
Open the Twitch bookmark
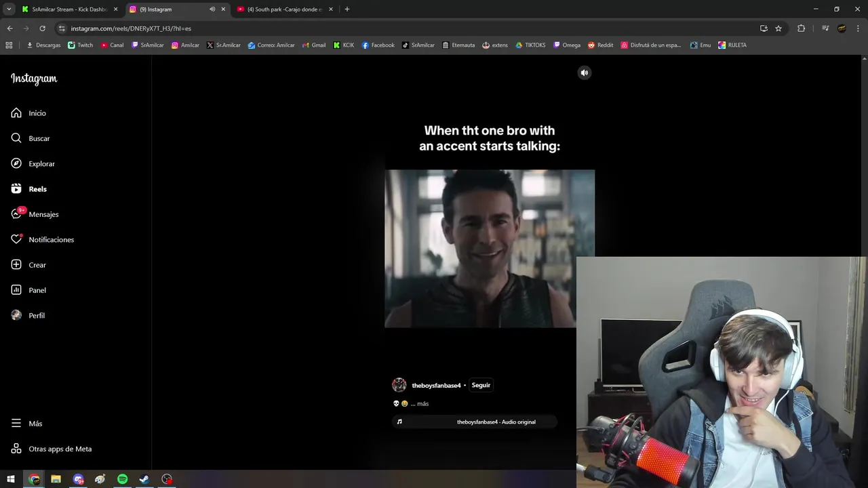click(x=81, y=45)
